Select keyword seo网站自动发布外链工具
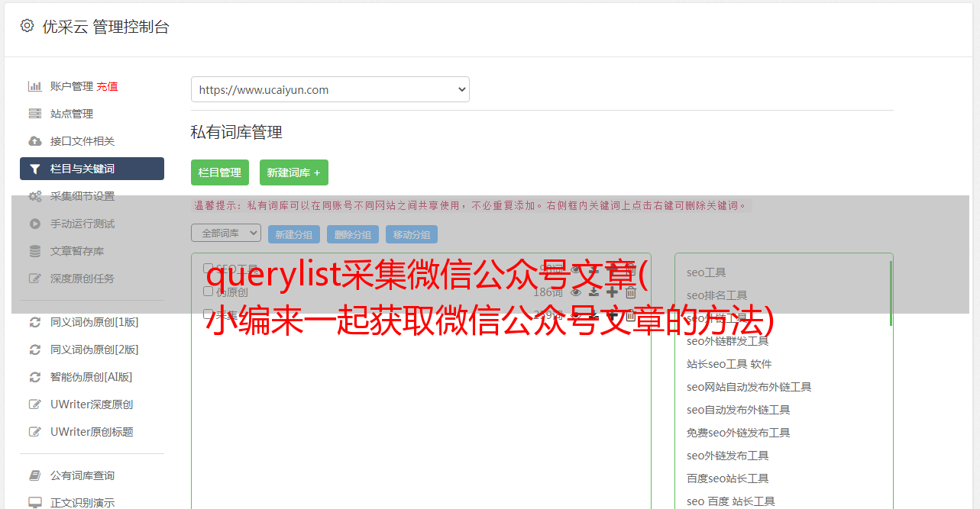980x509 pixels. point(749,387)
